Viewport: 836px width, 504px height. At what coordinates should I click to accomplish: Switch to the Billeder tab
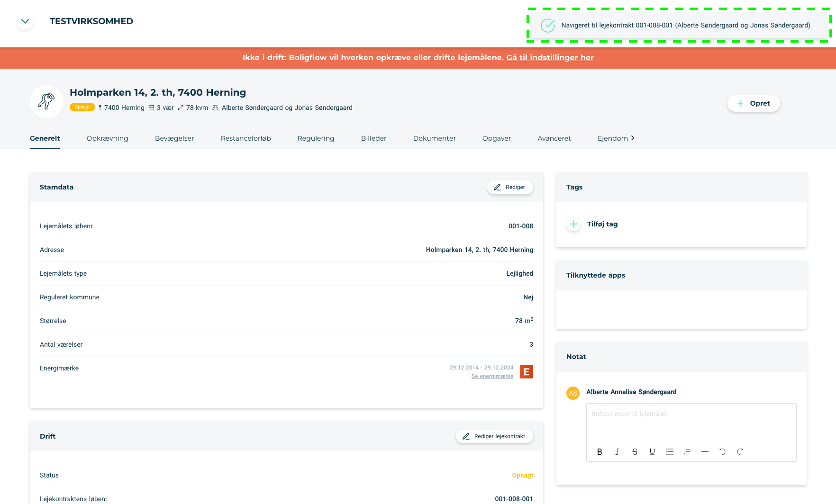click(374, 138)
